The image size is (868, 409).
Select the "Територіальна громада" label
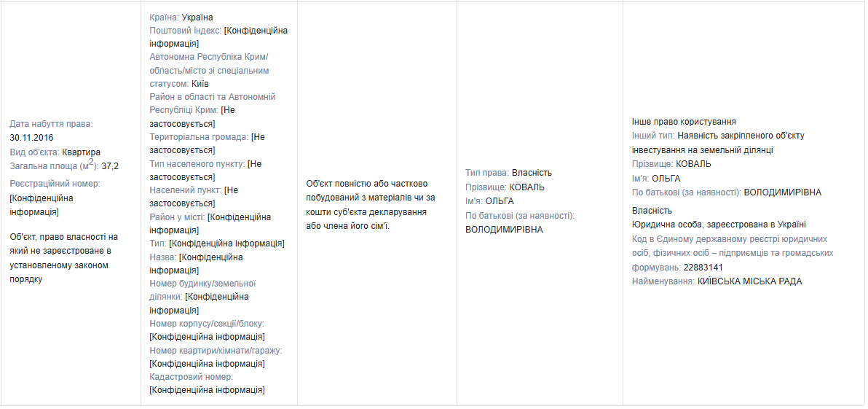tap(198, 137)
